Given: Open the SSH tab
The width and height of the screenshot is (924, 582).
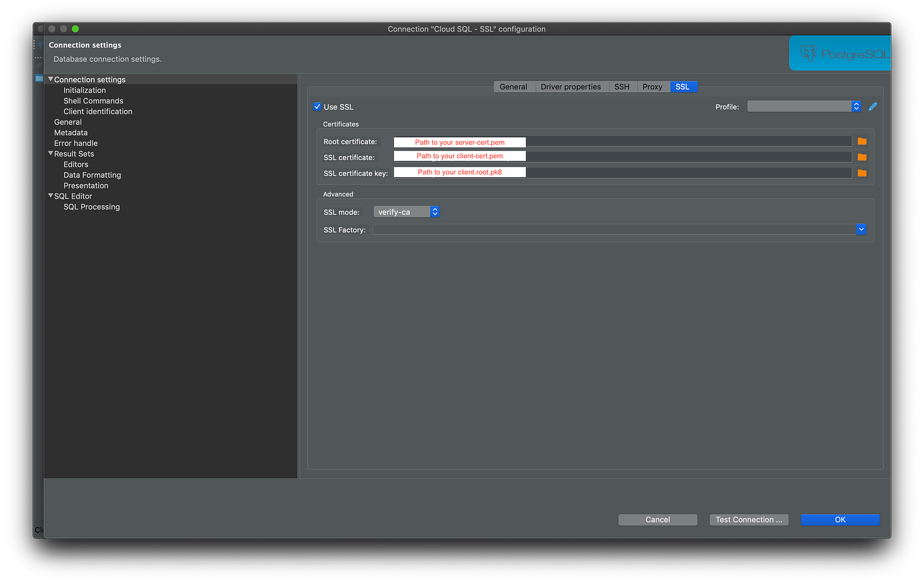Looking at the screenshot, I should (622, 86).
